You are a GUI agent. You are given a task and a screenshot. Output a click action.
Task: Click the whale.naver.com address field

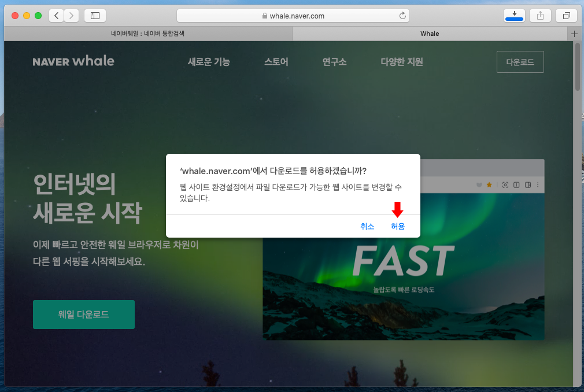click(293, 16)
